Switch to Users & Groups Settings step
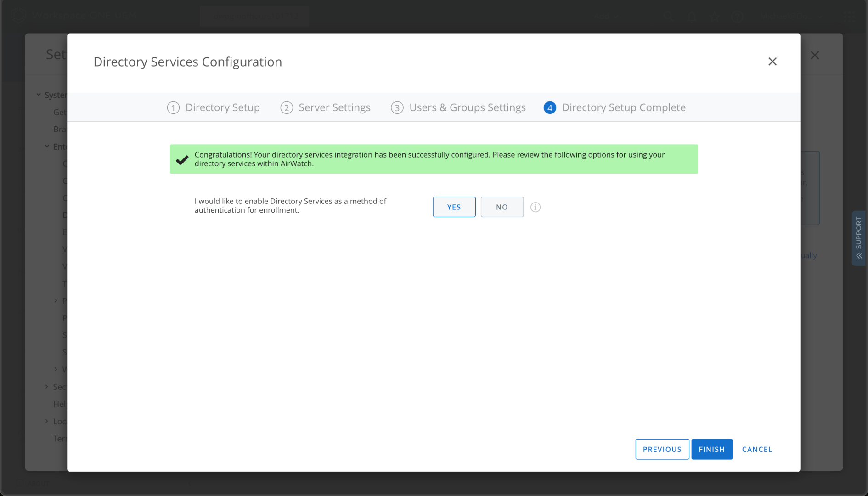Screen dimensions: 868x496 pos(467,107)
